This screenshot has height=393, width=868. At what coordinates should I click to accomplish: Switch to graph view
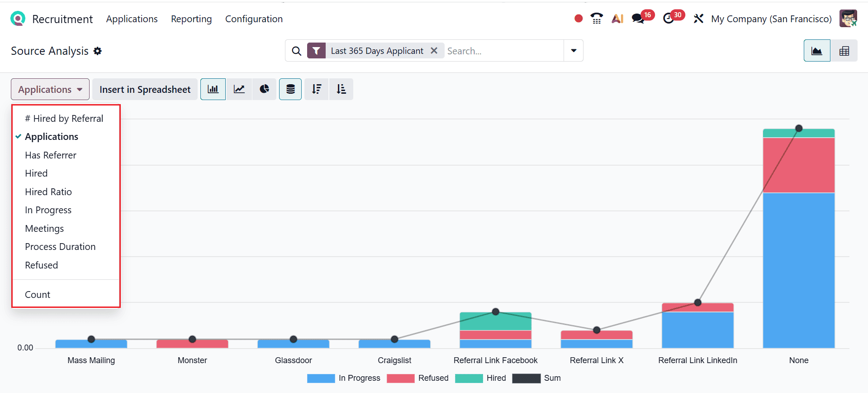816,51
